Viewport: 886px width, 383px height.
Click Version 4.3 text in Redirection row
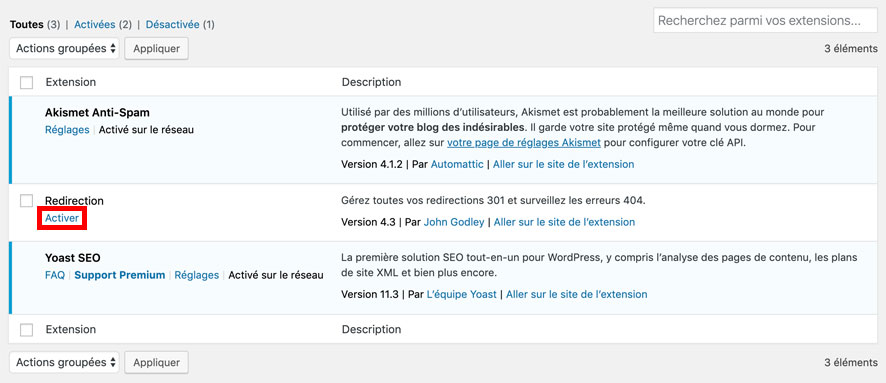point(368,222)
